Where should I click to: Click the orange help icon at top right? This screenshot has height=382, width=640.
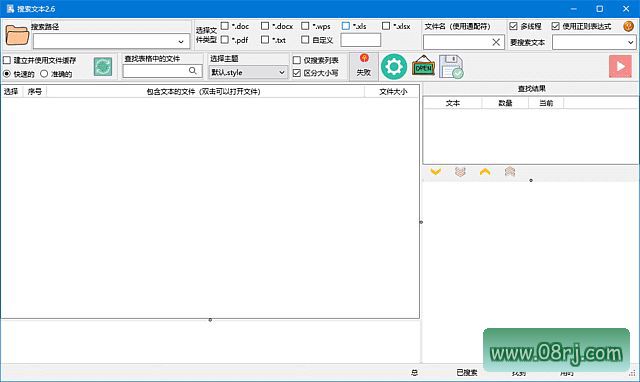[629, 26]
